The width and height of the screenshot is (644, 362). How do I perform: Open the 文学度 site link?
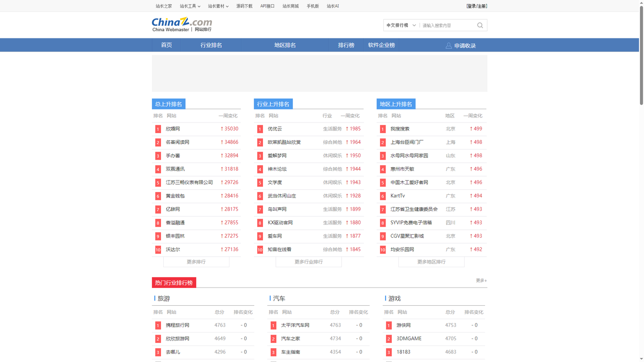(275, 182)
